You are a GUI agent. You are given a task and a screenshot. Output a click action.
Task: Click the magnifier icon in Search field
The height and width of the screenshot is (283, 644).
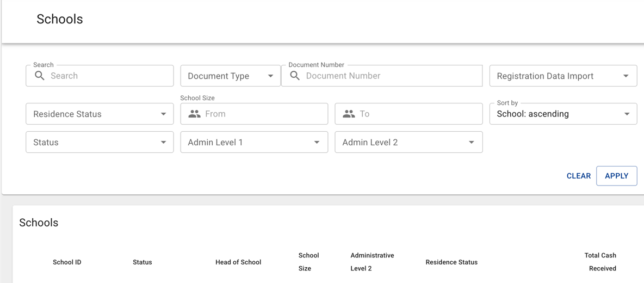[x=40, y=76]
